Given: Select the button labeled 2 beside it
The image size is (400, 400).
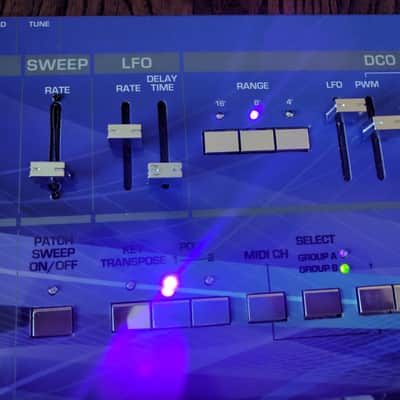Looking at the screenshot, I should click(x=210, y=311).
